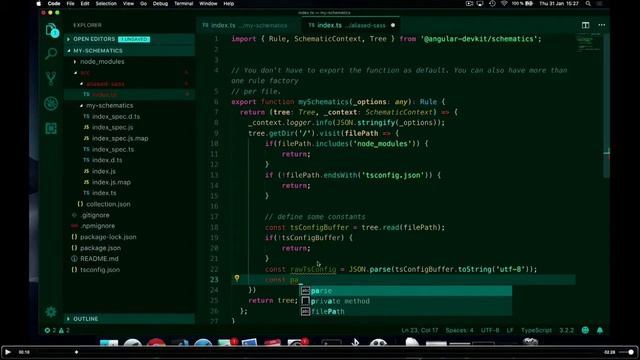Click the lightbulb quick-fix icon on line 23
This screenshot has height=360, width=640.
click(x=237, y=279)
